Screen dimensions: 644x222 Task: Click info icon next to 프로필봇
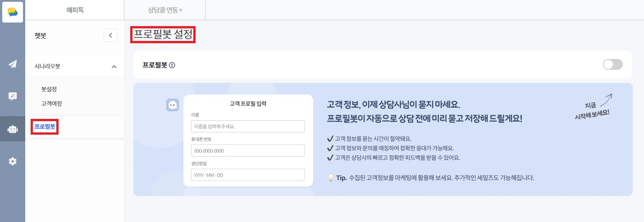click(x=172, y=65)
